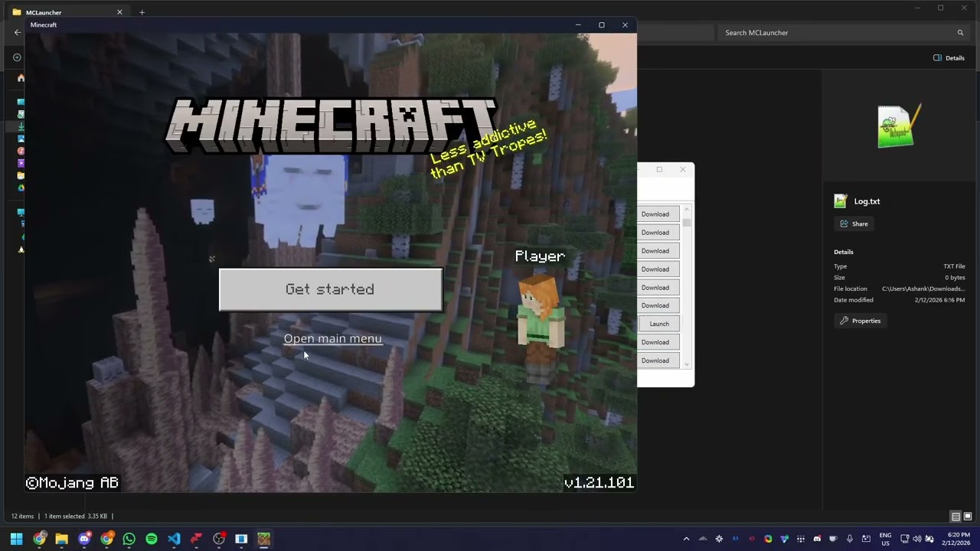
Task: Click the '2/12/2026 6:16 PM' date modified value
Action: tap(939, 300)
